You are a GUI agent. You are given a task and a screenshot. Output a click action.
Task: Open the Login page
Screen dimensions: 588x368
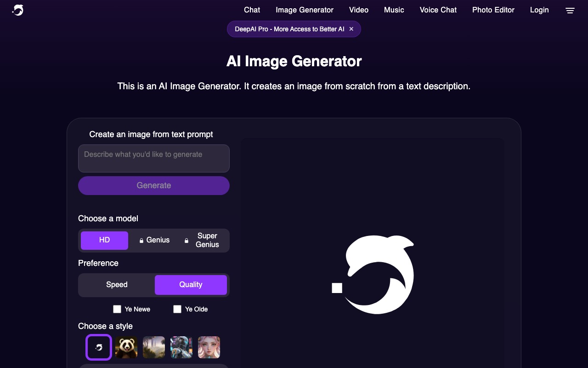539,10
